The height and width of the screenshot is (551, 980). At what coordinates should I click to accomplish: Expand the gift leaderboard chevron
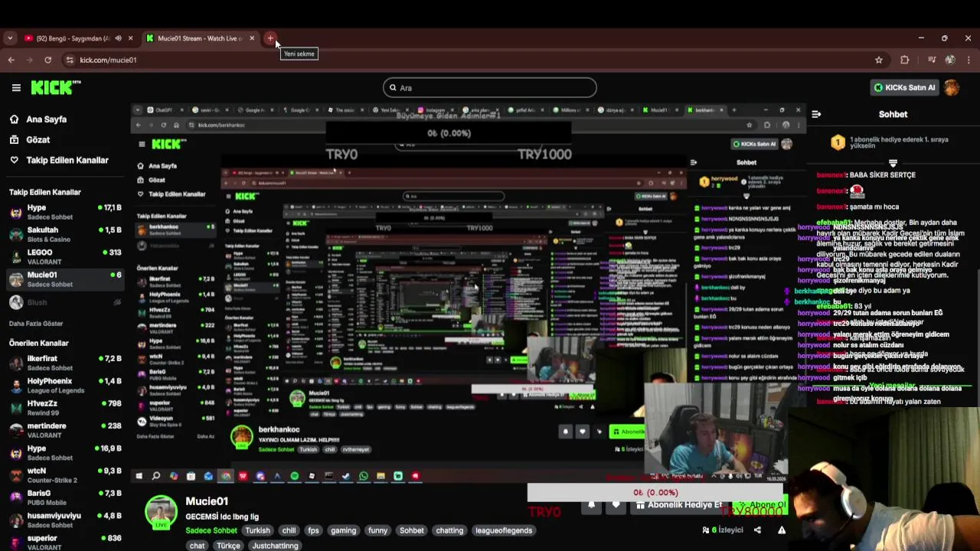[893, 163]
